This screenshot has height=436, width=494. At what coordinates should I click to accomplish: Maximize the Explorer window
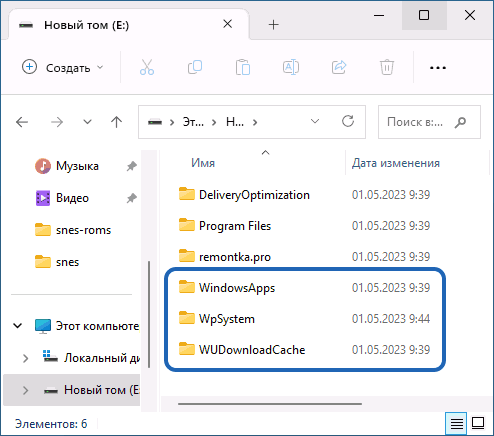point(424,15)
